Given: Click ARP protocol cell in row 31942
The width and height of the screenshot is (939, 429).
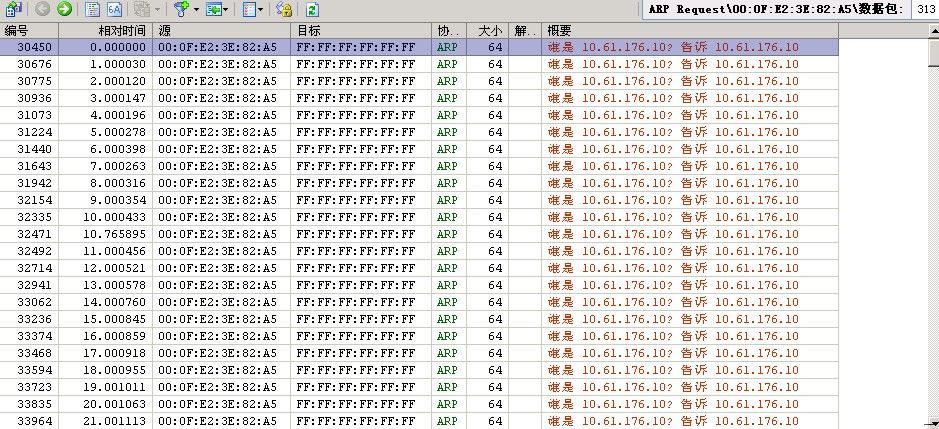Looking at the screenshot, I should point(447,183).
